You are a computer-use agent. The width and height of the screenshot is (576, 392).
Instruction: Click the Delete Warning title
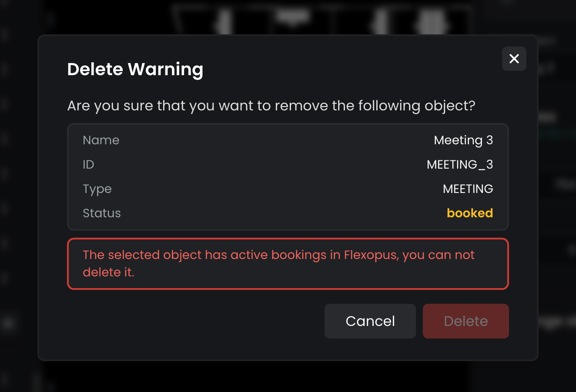[x=135, y=70]
